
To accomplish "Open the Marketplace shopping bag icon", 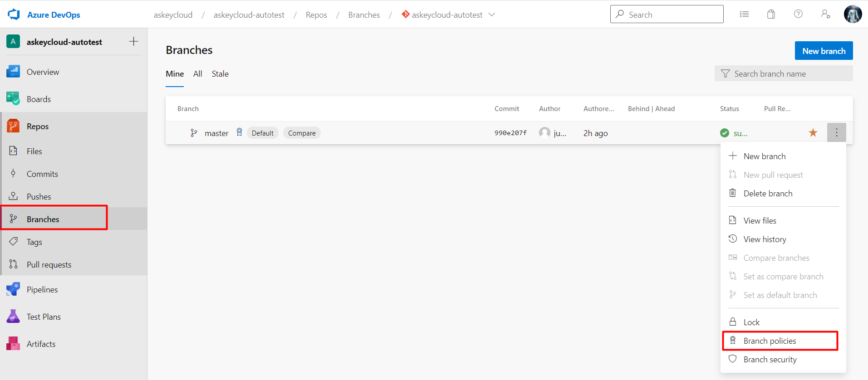I will point(771,14).
